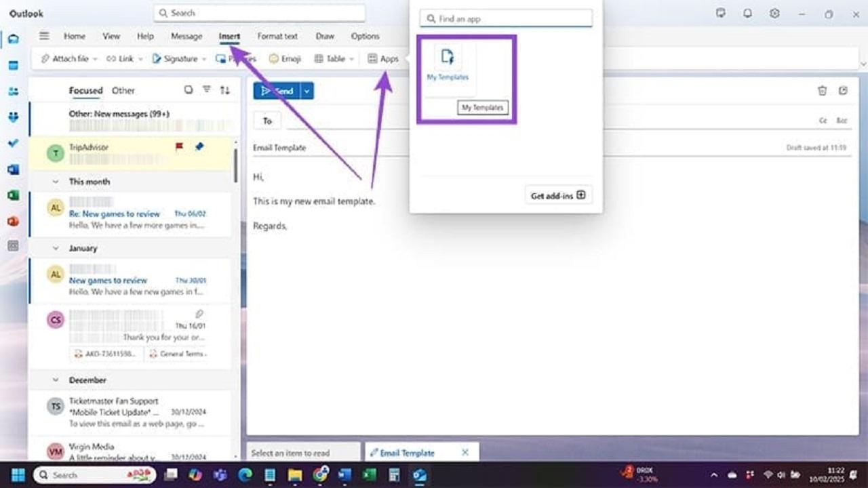Screen dimensions: 868x488
Task: Toggle the pin on TripAdvisor email
Action: point(199,146)
